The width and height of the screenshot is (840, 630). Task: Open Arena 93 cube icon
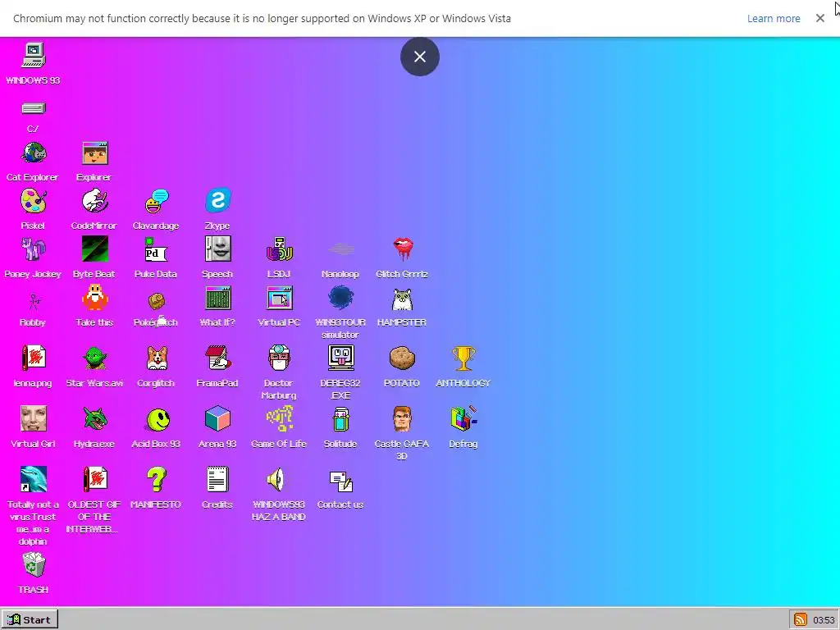pyautogui.click(x=217, y=418)
